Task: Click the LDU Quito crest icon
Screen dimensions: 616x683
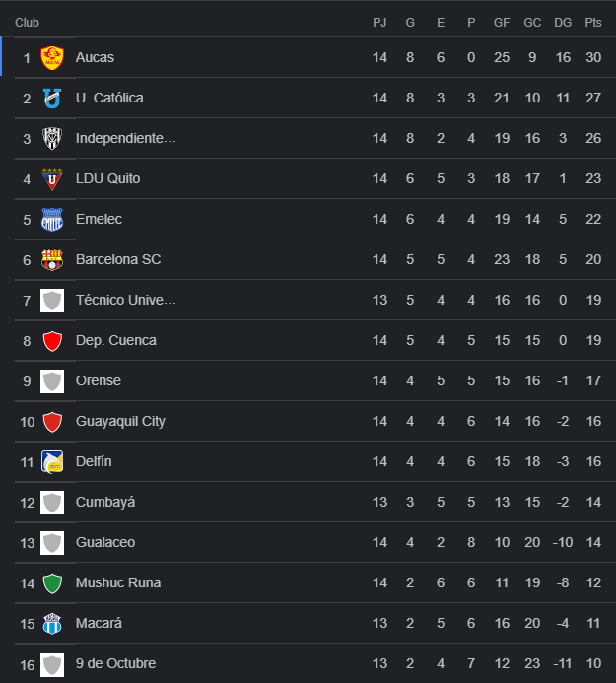Action: coord(52,179)
